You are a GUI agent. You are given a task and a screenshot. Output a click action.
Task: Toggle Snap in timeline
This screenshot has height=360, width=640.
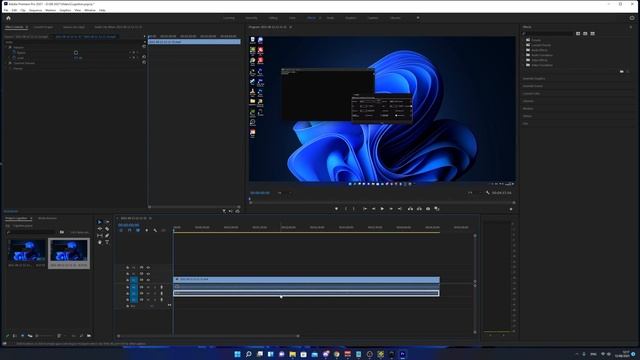(129, 230)
